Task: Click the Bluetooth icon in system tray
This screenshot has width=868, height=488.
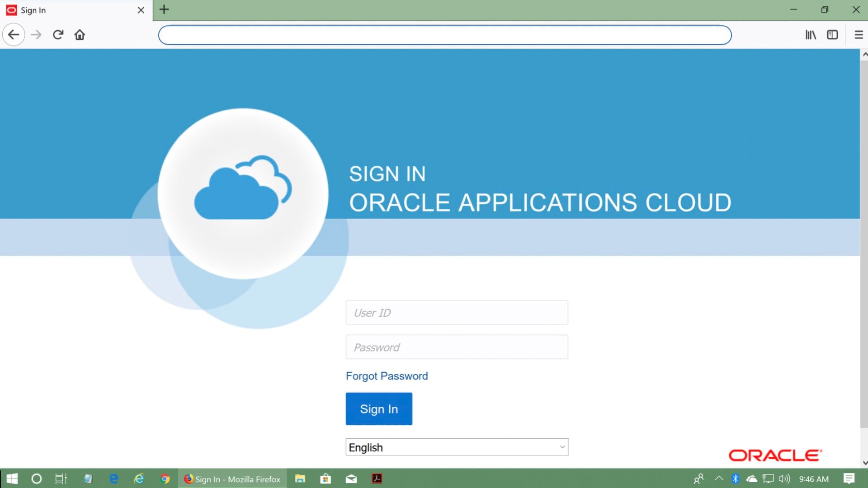Action: pos(734,479)
